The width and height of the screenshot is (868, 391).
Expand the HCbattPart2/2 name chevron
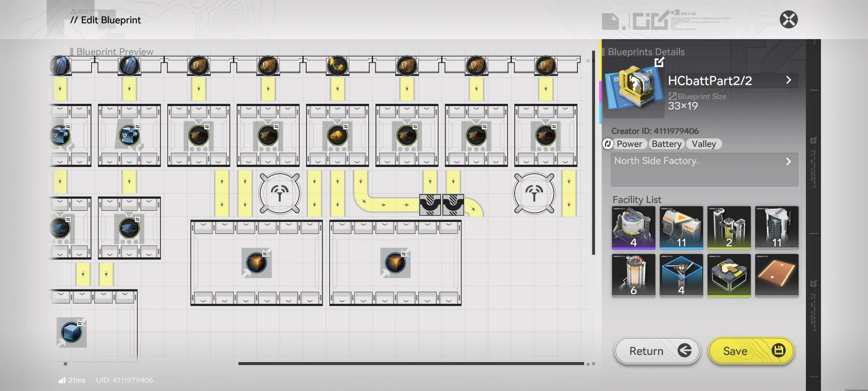pyautogui.click(x=788, y=80)
